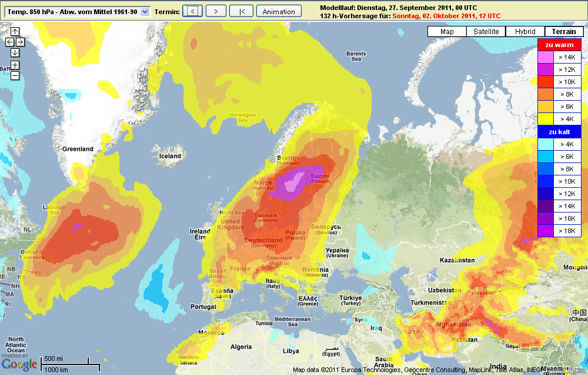Screen dimensions: 588x375
Task: Click the orange > 8K warm swatch
Action: (546, 94)
